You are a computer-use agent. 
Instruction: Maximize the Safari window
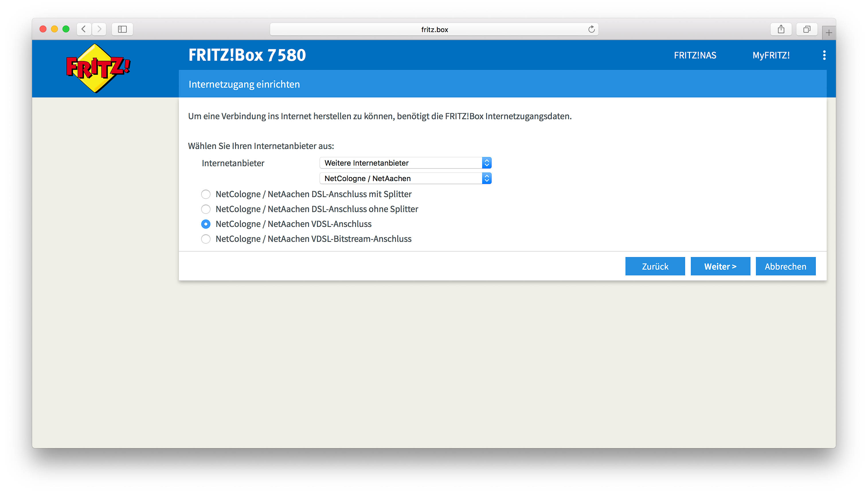[x=66, y=29]
